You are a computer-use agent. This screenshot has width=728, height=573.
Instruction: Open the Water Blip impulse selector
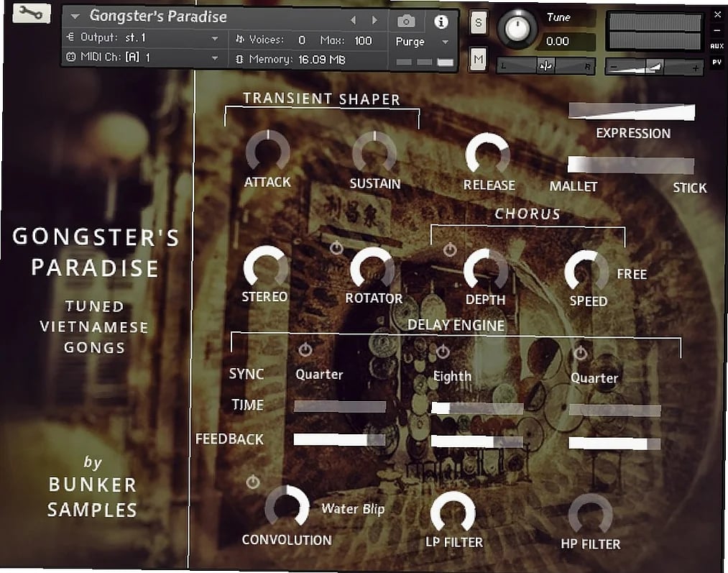tap(354, 509)
